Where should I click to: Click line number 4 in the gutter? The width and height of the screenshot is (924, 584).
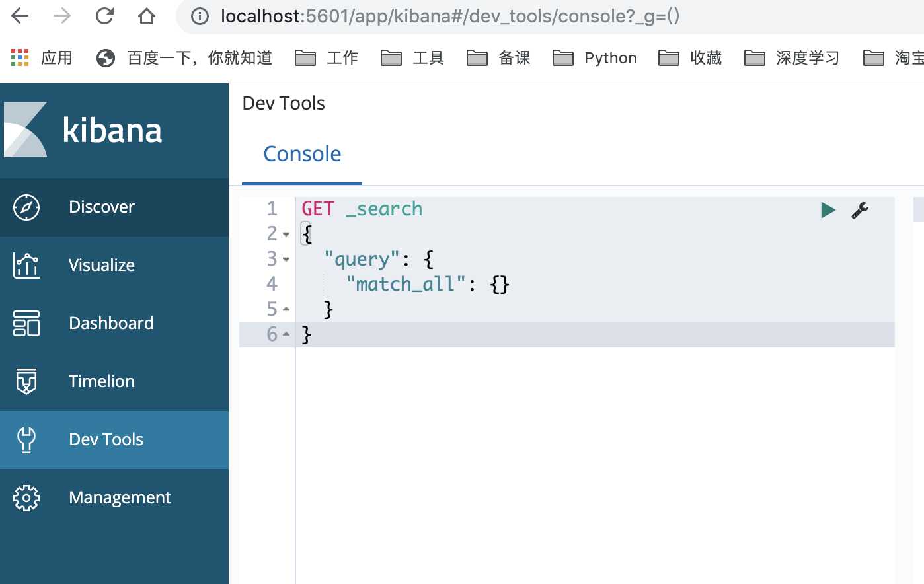coord(272,285)
